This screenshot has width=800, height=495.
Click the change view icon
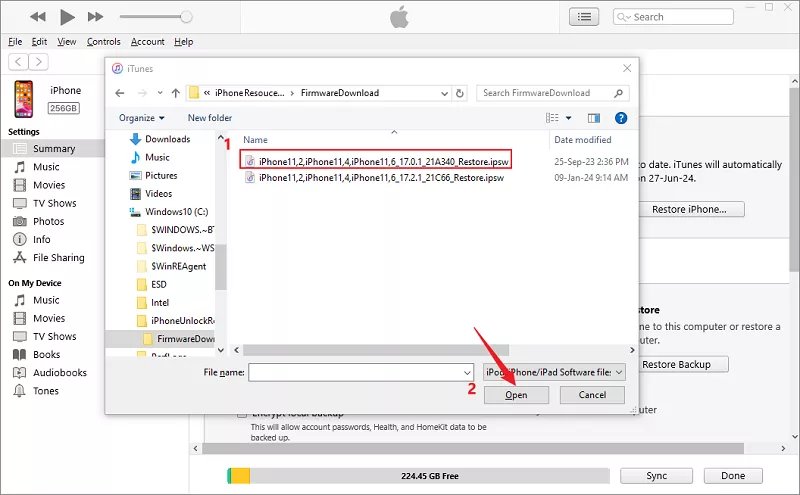[552, 118]
